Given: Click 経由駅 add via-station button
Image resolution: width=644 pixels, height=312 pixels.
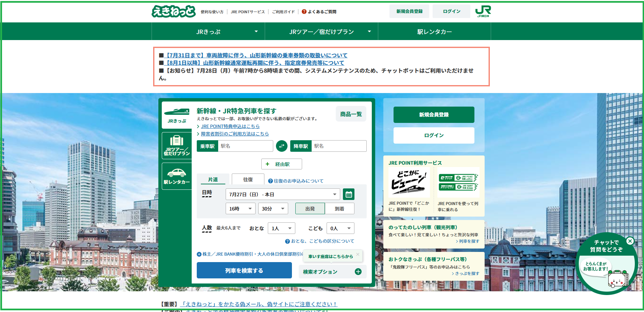Looking at the screenshot, I should click(282, 164).
